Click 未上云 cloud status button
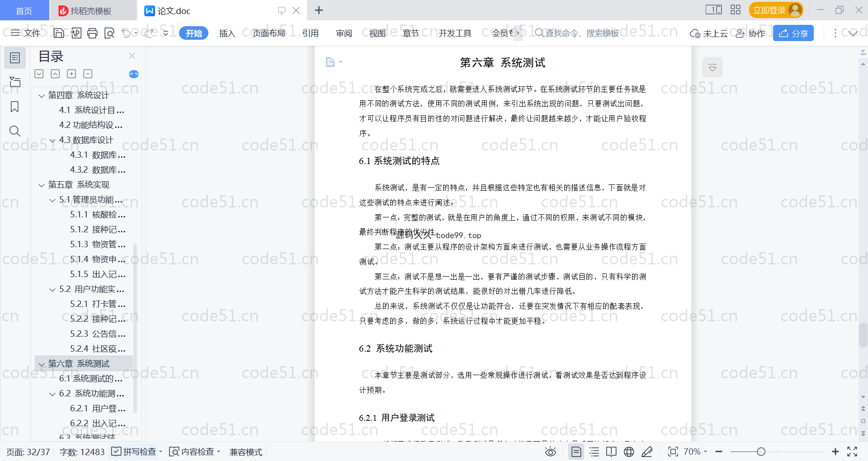 [x=709, y=33]
